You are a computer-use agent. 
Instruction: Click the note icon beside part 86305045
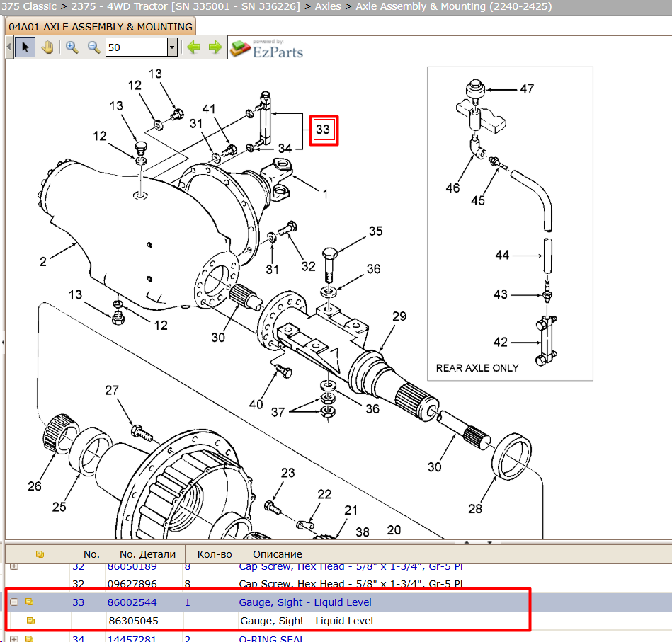pyautogui.click(x=30, y=620)
